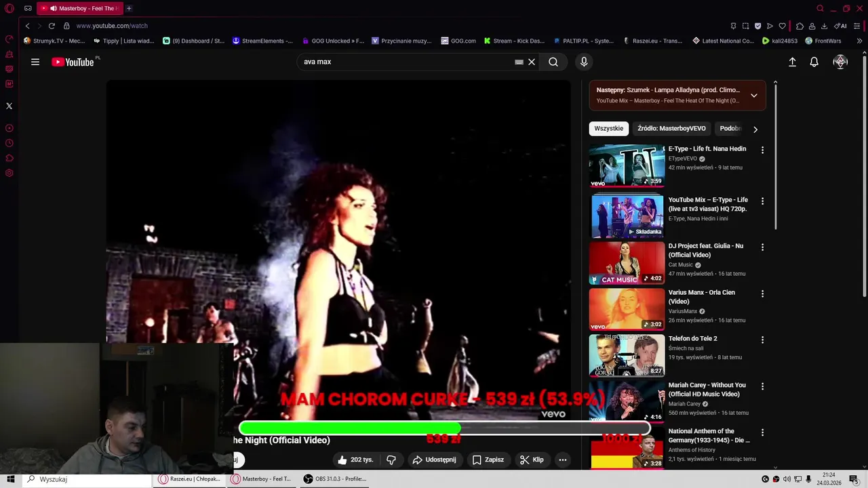Open options for DJ Project feat. Giulia
868x488 pixels.
[x=762, y=247]
